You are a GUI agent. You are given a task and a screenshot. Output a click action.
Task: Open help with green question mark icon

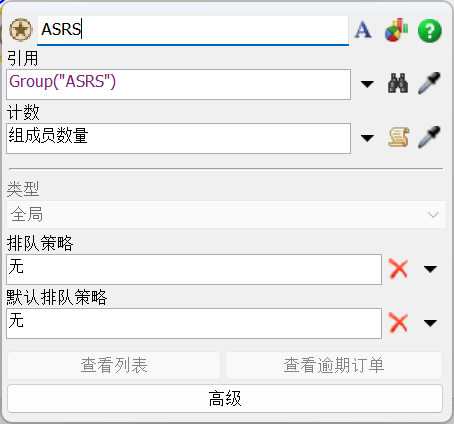pos(430,30)
